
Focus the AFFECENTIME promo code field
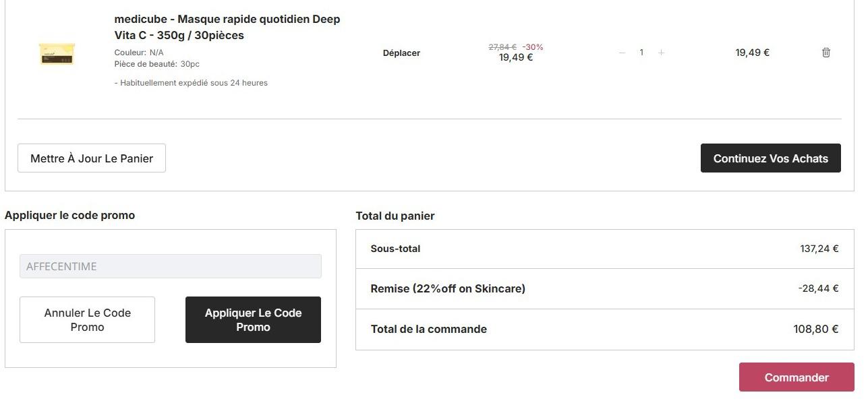(x=170, y=266)
